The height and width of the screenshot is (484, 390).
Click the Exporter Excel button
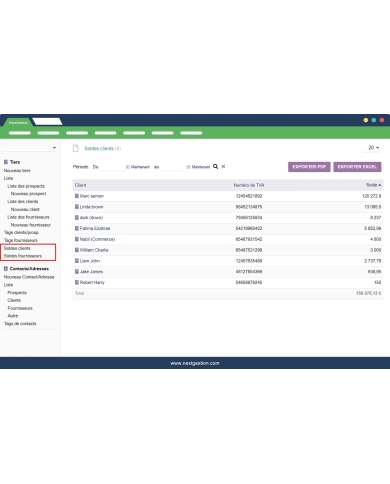357,167
